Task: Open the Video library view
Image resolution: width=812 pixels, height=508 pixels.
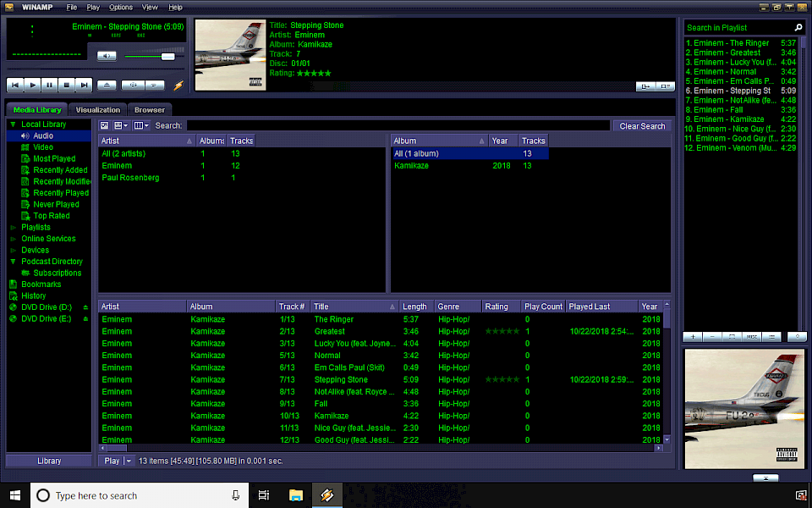Action: click(43, 147)
